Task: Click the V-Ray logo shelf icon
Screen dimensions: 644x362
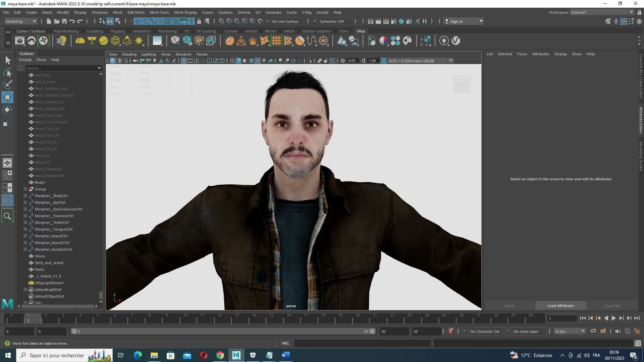Action: [x=456, y=41]
